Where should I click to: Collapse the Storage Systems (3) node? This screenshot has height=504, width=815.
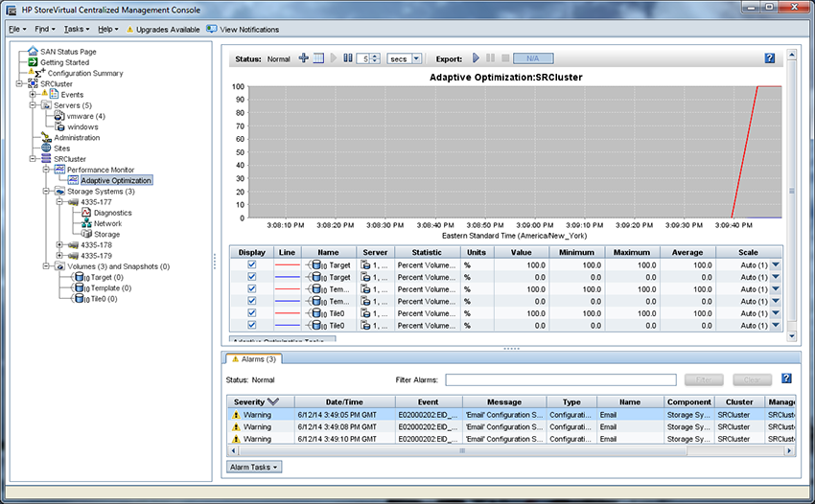pos(46,192)
